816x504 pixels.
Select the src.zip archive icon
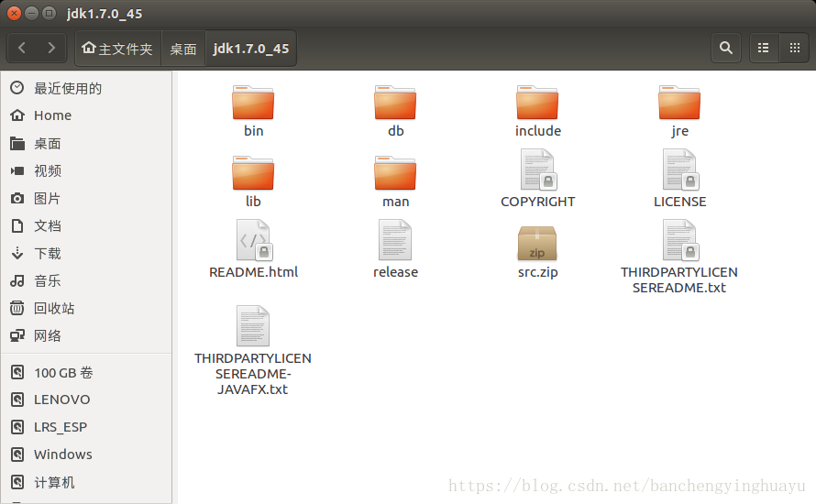tap(537, 243)
